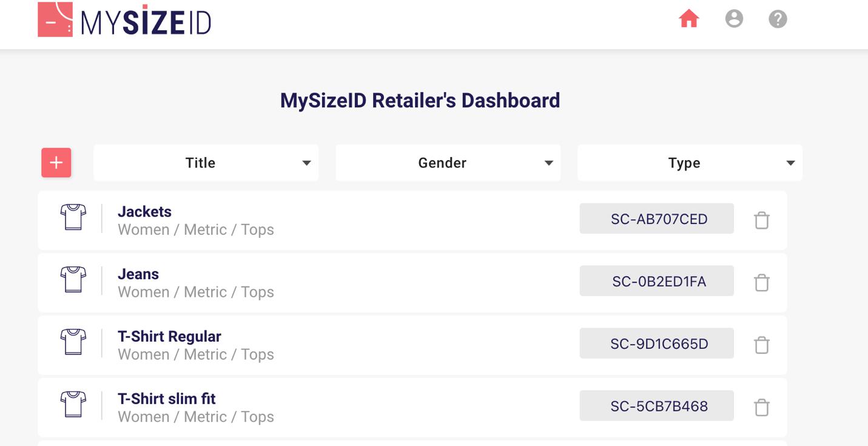Remove the T-Shirt slim fit chart
The width and height of the screenshot is (868, 446).
click(761, 408)
